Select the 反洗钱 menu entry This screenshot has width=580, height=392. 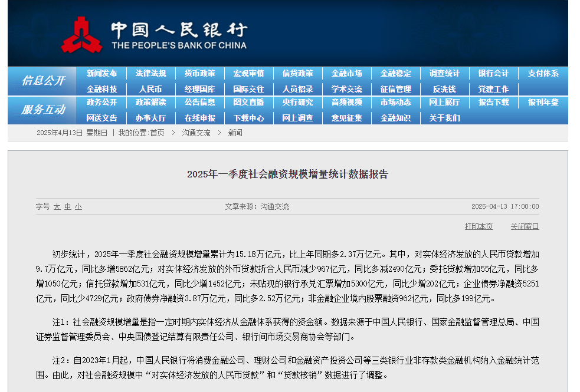[x=444, y=89]
